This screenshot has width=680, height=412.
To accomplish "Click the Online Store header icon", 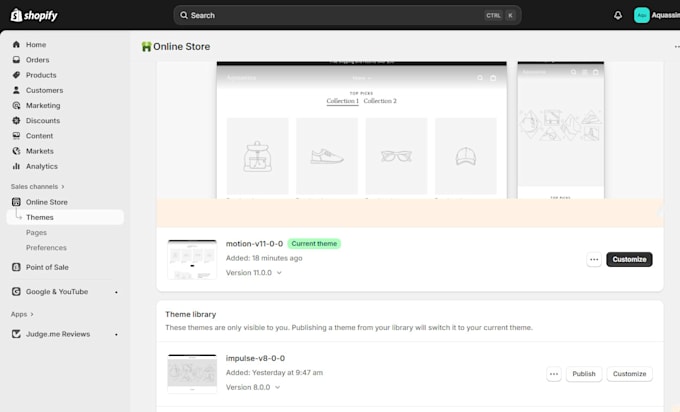I will coord(147,46).
